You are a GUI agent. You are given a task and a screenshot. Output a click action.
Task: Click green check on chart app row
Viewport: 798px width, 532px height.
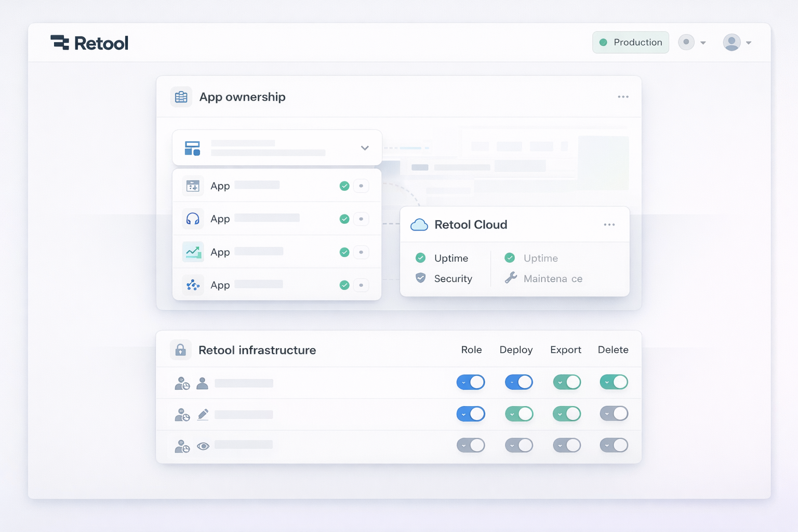click(x=344, y=252)
